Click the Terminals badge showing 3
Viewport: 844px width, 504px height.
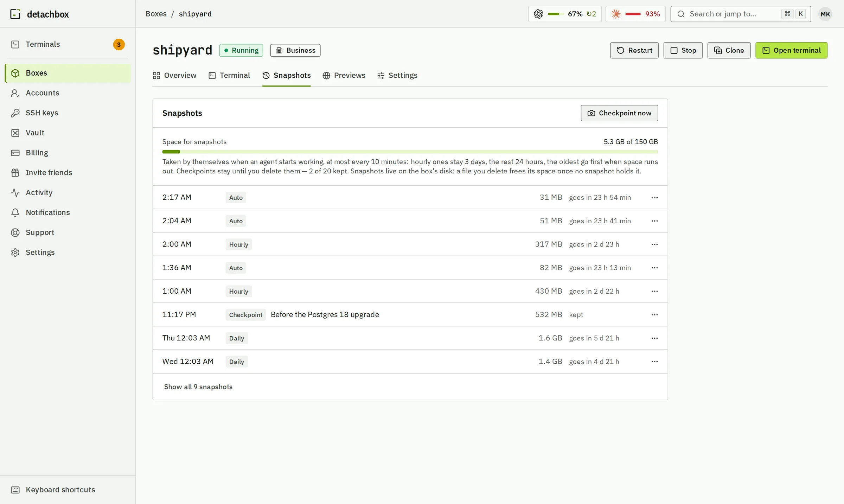coord(119,45)
